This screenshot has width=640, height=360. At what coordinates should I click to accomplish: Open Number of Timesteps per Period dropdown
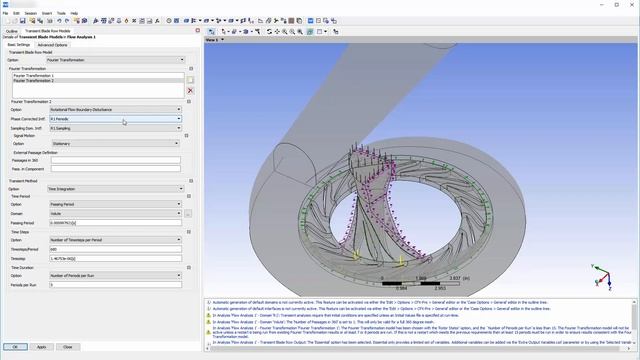point(116,240)
